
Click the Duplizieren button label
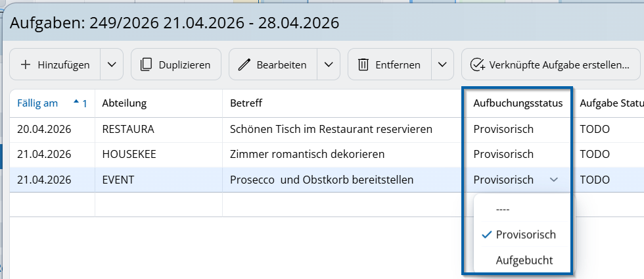[x=185, y=64]
